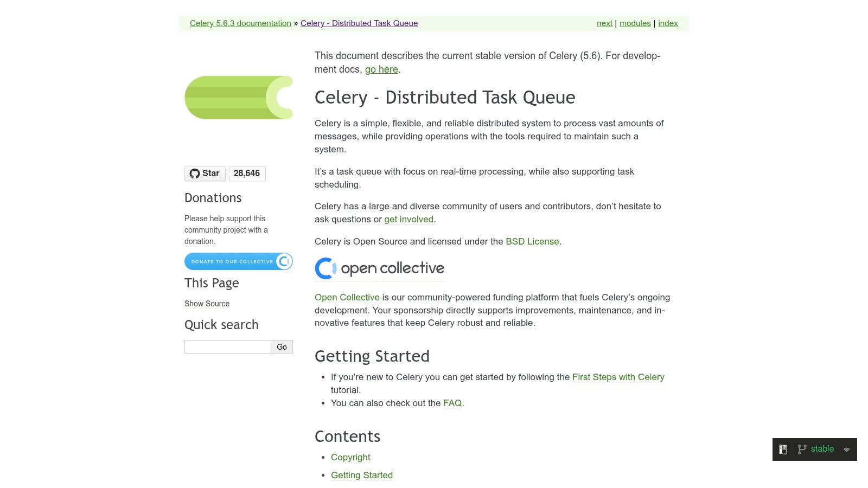
Task: Click the Open Collective logo image
Action: 380,268
